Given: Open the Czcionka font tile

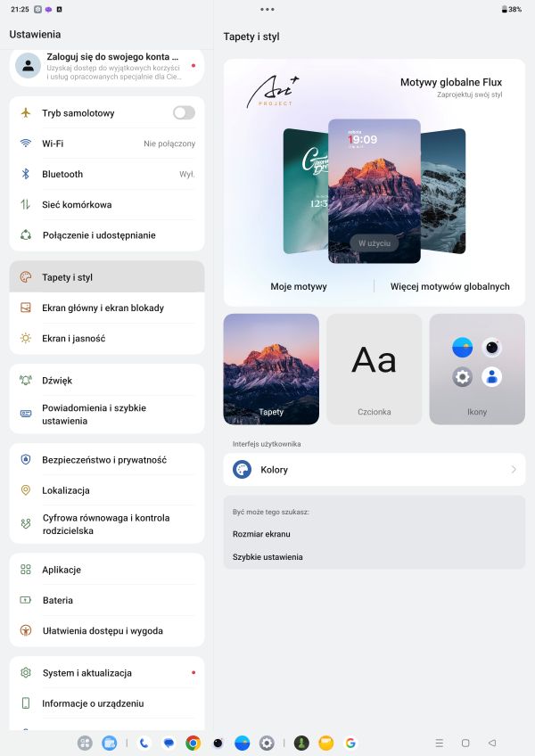Looking at the screenshot, I should (374, 369).
